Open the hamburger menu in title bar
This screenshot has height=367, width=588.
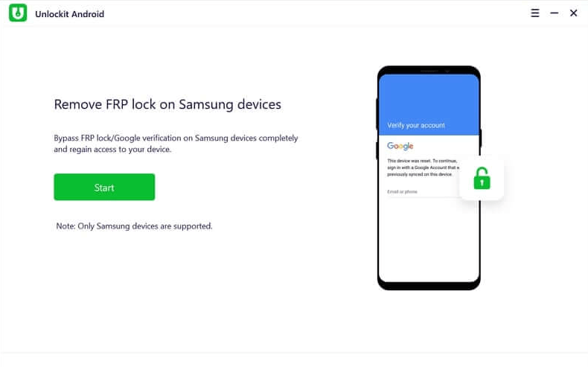tap(535, 13)
